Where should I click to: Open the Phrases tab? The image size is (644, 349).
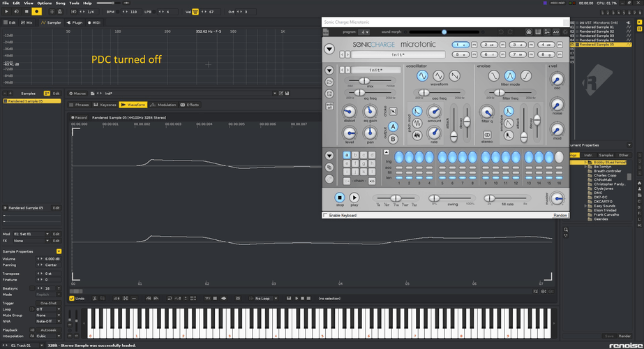80,105
